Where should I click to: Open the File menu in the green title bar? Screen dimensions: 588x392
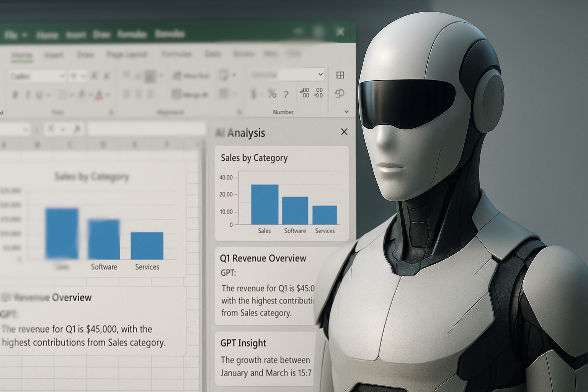pos(11,36)
